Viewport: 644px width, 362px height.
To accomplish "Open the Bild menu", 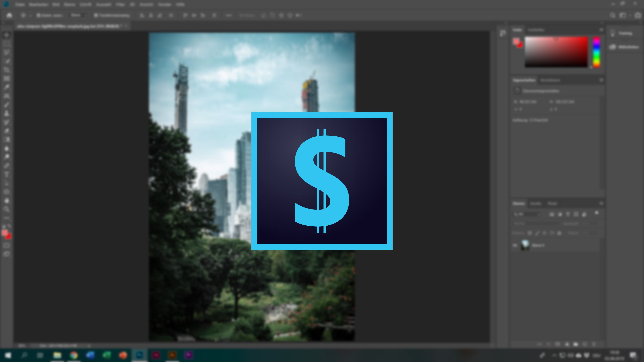I will pos(56,5).
